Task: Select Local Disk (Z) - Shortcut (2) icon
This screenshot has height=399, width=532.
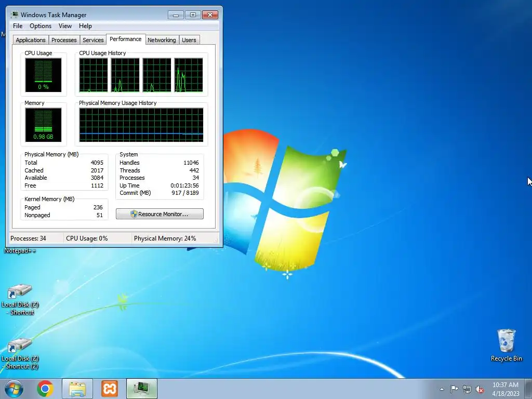Action: (x=20, y=354)
